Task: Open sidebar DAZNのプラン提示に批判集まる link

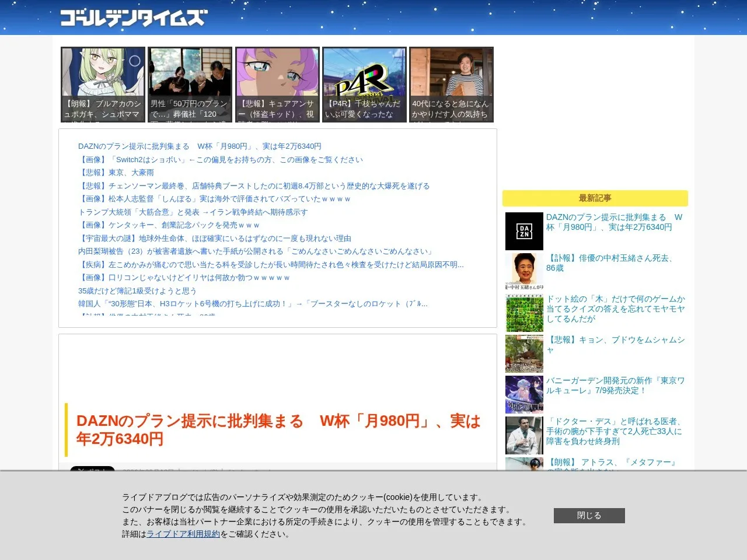Action: 614,222
